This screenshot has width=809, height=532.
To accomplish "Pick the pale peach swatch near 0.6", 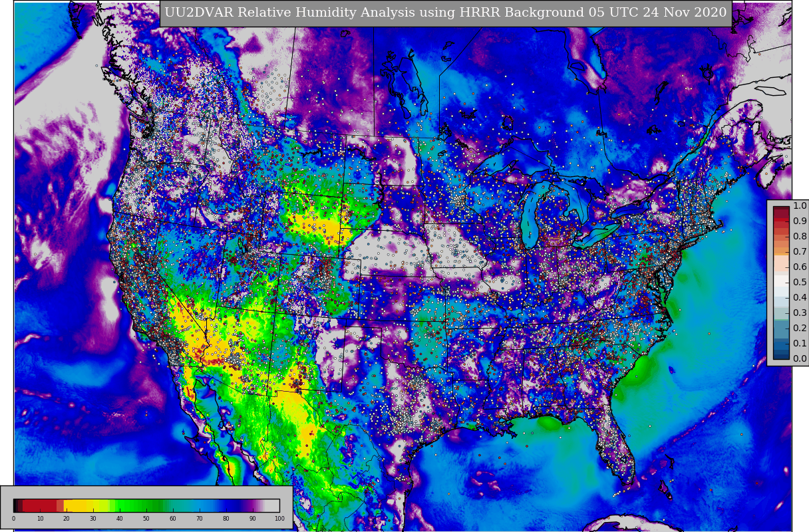I will pyautogui.click(x=781, y=263).
